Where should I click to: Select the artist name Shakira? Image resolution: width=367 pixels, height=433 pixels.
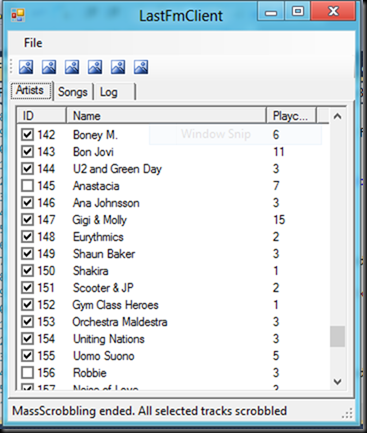coord(91,271)
